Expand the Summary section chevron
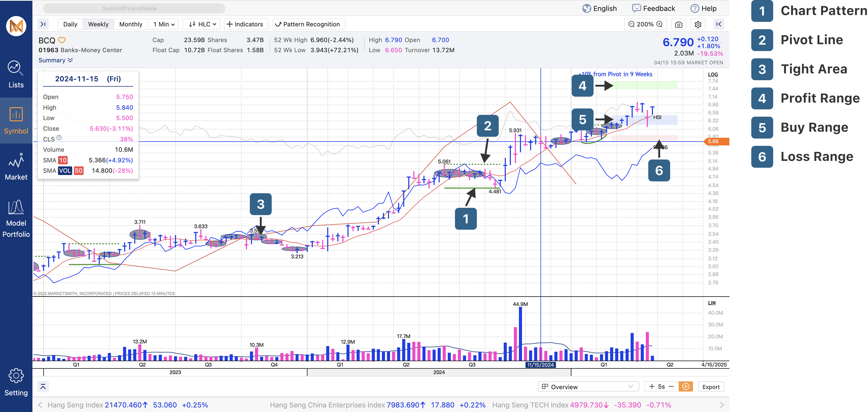The image size is (868, 412). click(x=70, y=60)
